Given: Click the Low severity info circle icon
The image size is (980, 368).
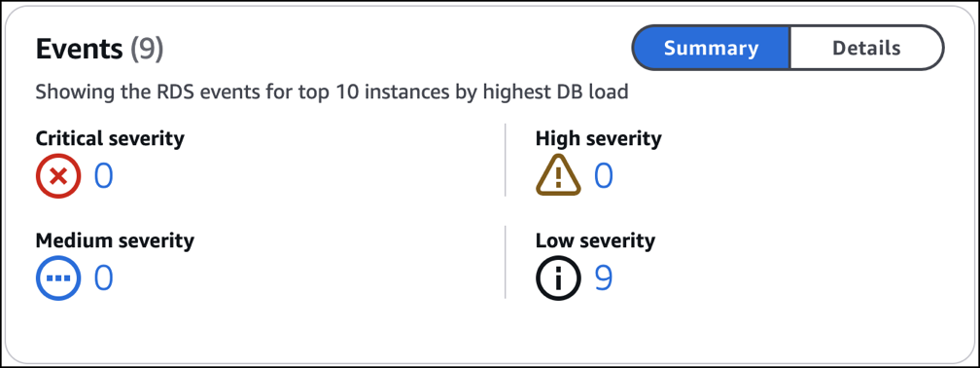Looking at the screenshot, I should point(558,277).
